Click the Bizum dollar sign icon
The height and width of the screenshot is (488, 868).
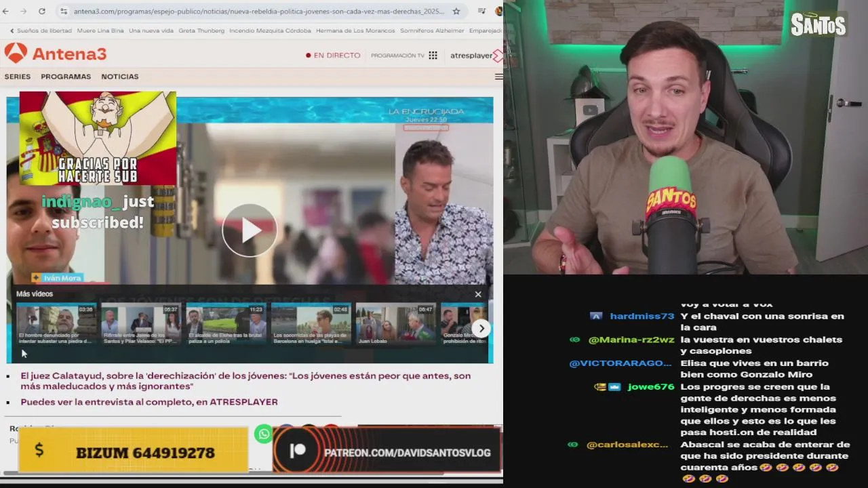[x=39, y=450]
